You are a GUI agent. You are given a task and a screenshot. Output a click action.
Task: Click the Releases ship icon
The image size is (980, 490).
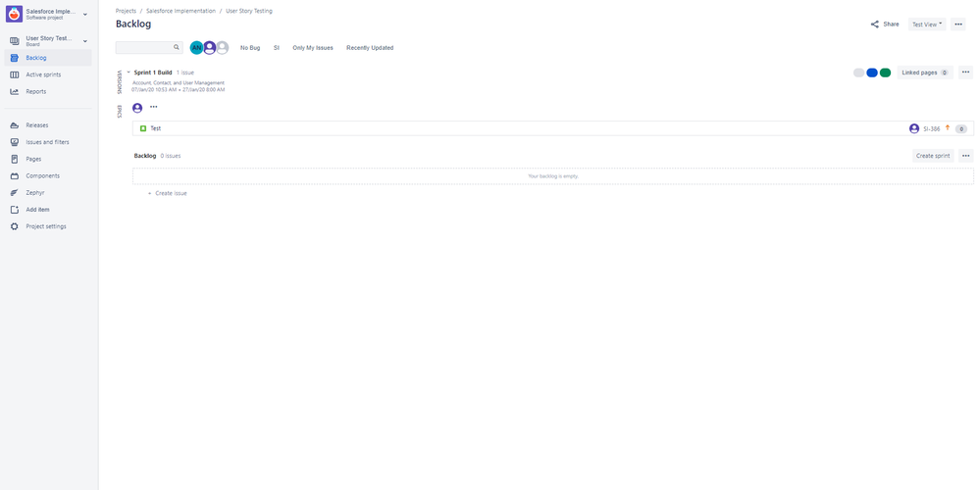[x=15, y=125]
